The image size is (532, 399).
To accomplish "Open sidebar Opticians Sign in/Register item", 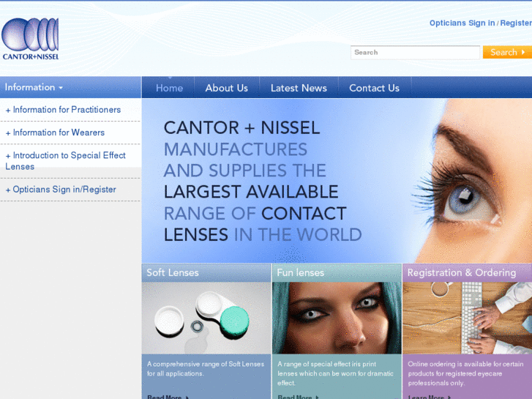I will [61, 190].
